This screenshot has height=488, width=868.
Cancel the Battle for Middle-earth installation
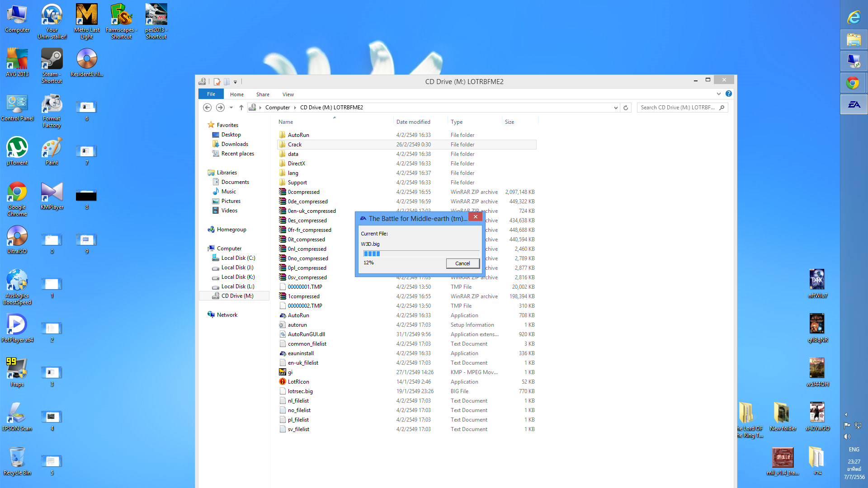coord(462,263)
